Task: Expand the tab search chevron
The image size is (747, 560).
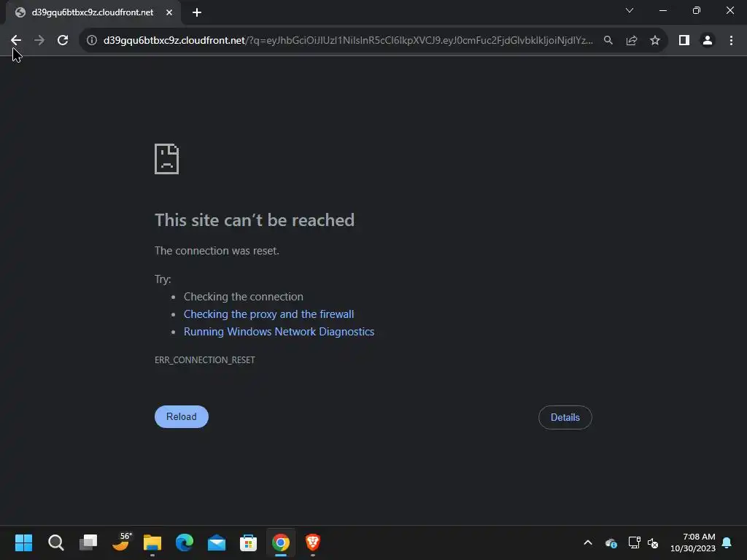Action: coord(630,10)
